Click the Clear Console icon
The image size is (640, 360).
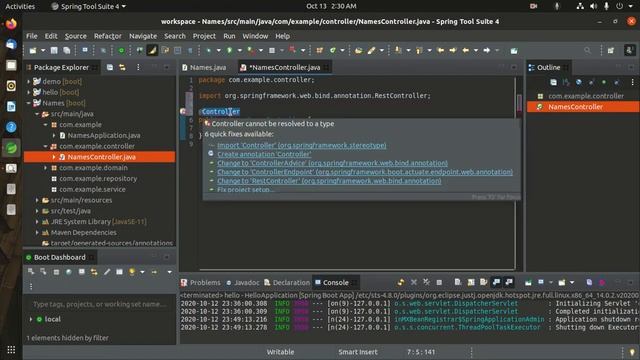pos(458,282)
